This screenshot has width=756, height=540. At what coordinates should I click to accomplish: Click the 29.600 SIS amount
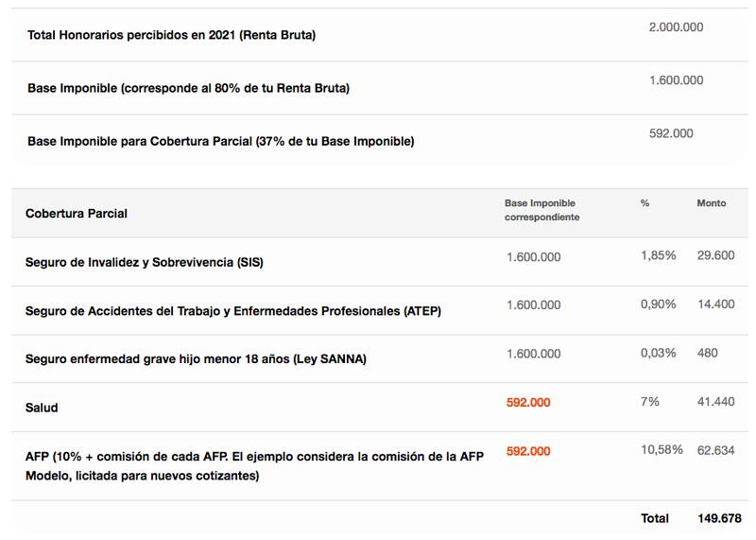pos(715,255)
